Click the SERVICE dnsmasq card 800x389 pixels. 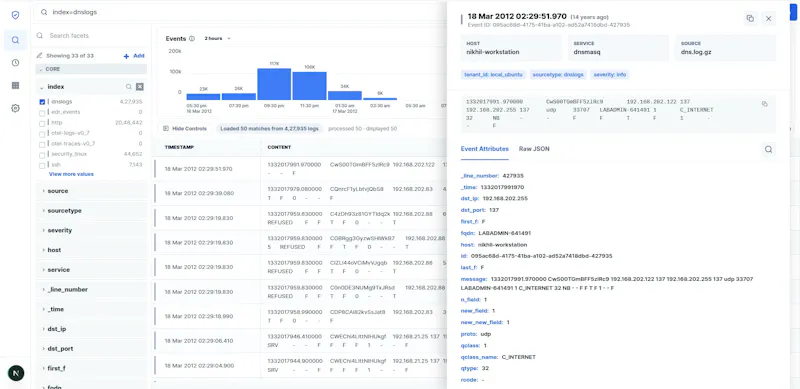(618, 48)
